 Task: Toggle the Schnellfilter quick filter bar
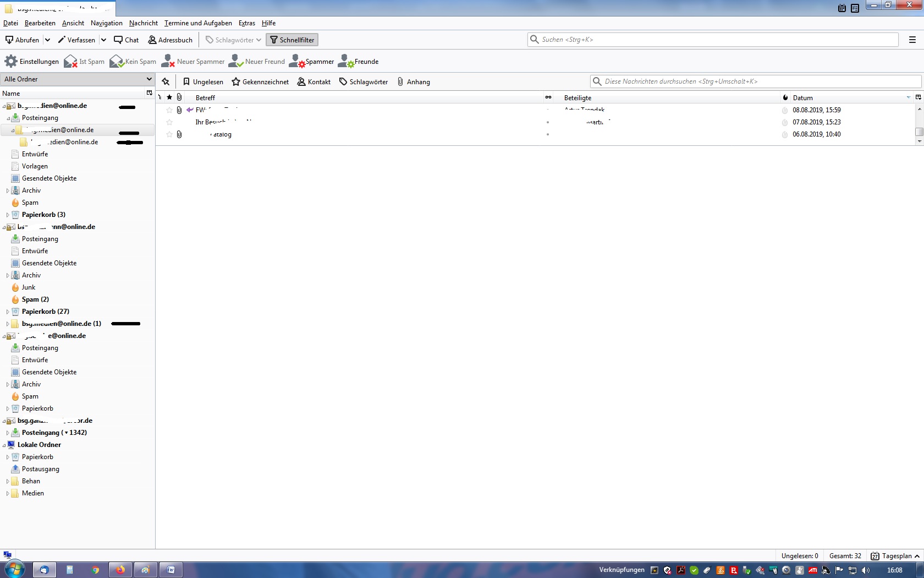pos(292,40)
